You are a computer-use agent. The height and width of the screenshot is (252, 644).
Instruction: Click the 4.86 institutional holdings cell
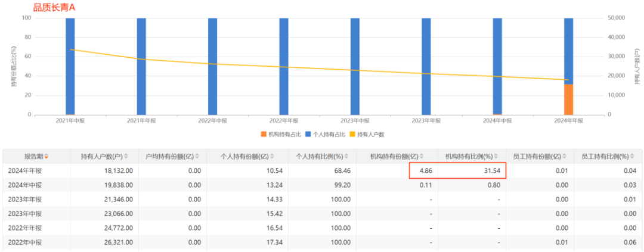coord(425,170)
